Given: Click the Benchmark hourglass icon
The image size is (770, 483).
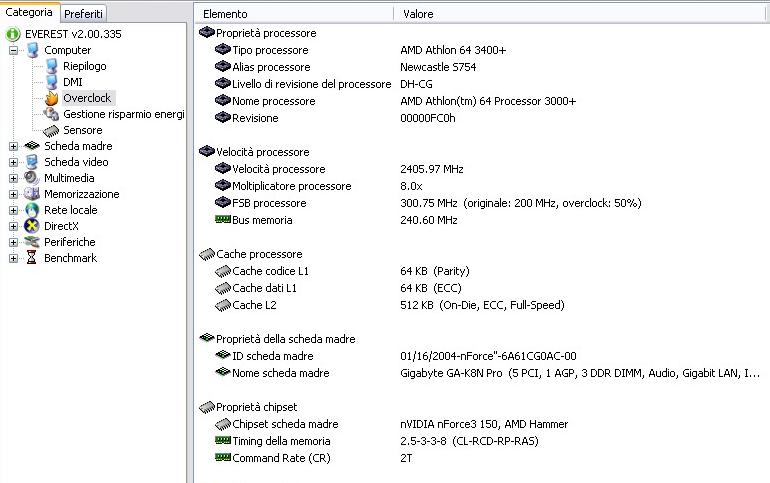Looking at the screenshot, I should (x=31, y=258).
